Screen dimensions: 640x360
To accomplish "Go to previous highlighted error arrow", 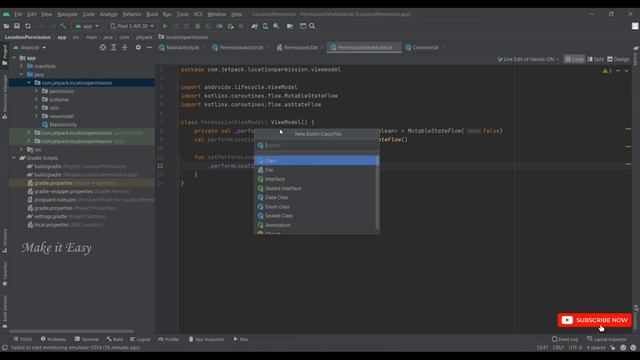I will (x=618, y=71).
